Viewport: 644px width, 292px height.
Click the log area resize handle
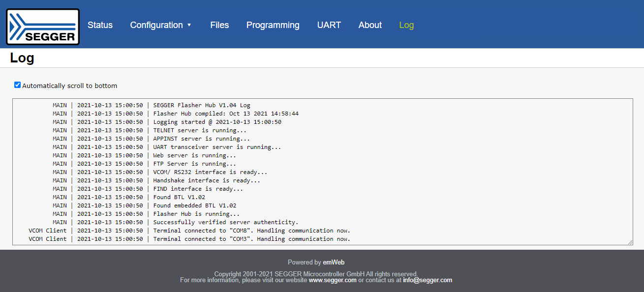click(630, 242)
